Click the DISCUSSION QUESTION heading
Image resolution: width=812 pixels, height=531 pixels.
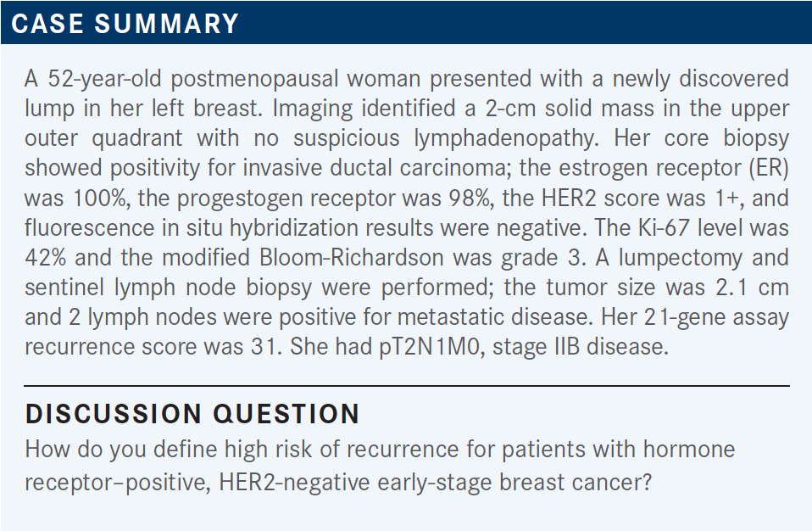coord(192,414)
